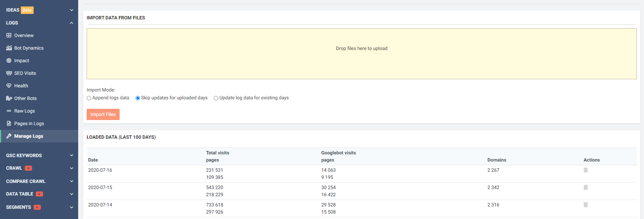Click domains value 2 316
This screenshot has width=644, height=219.
(493, 205)
